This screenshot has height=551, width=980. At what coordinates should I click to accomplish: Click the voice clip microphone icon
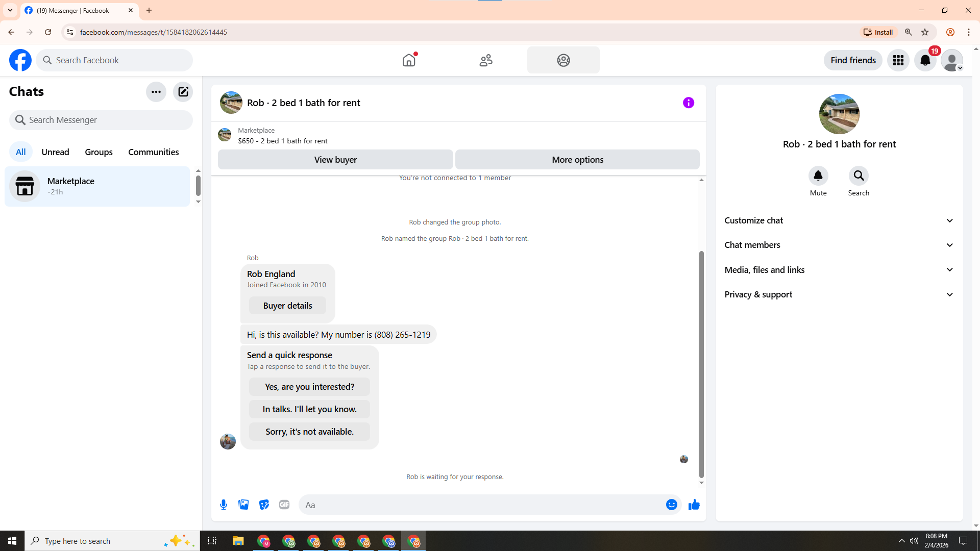point(224,505)
